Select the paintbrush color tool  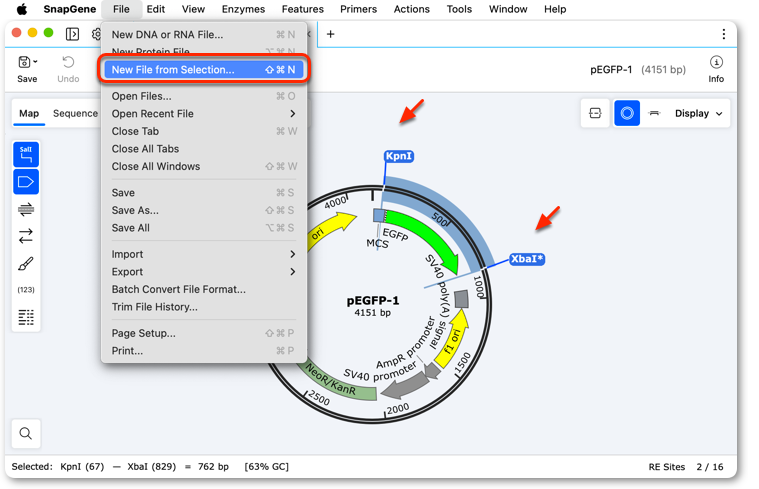(26, 263)
